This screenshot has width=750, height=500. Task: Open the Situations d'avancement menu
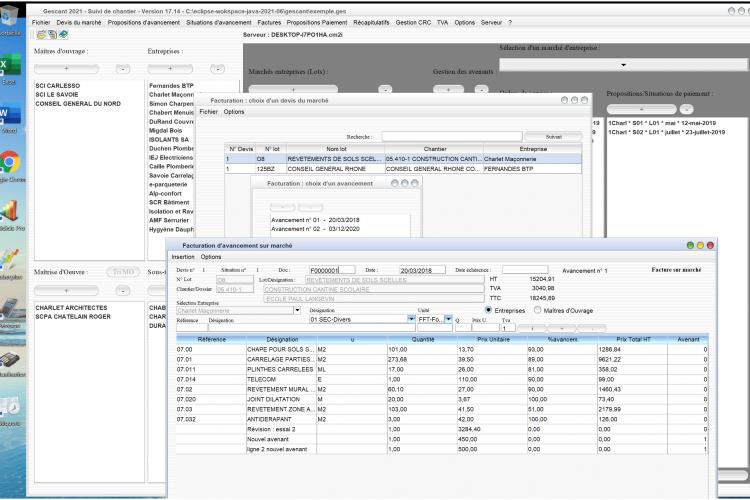[219, 22]
